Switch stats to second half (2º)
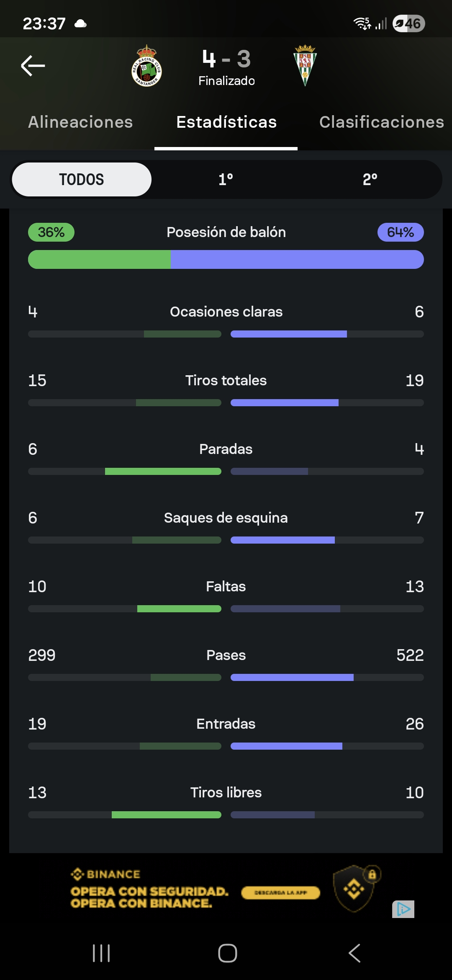 [x=370, y=180]
